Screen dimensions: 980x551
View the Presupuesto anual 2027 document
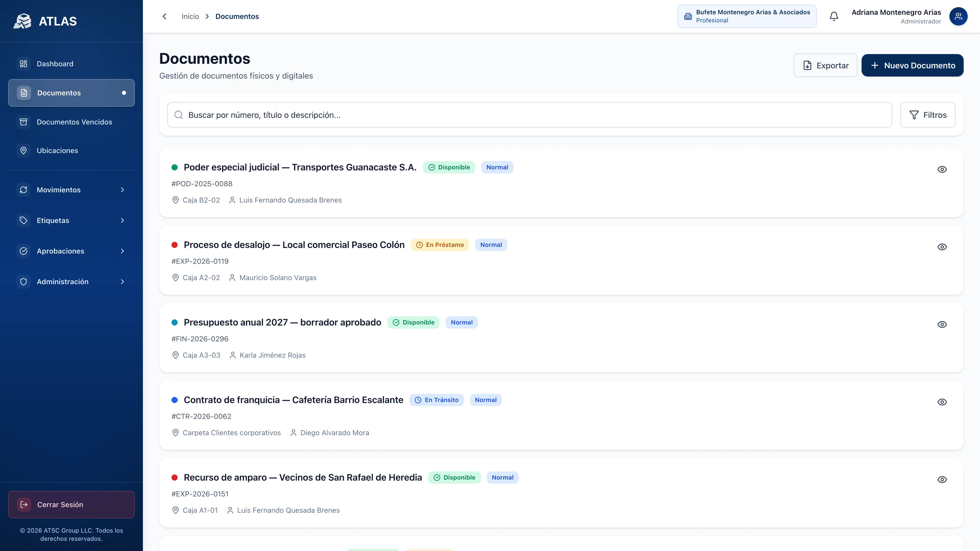pyautogui.click(x=942, y=324)
